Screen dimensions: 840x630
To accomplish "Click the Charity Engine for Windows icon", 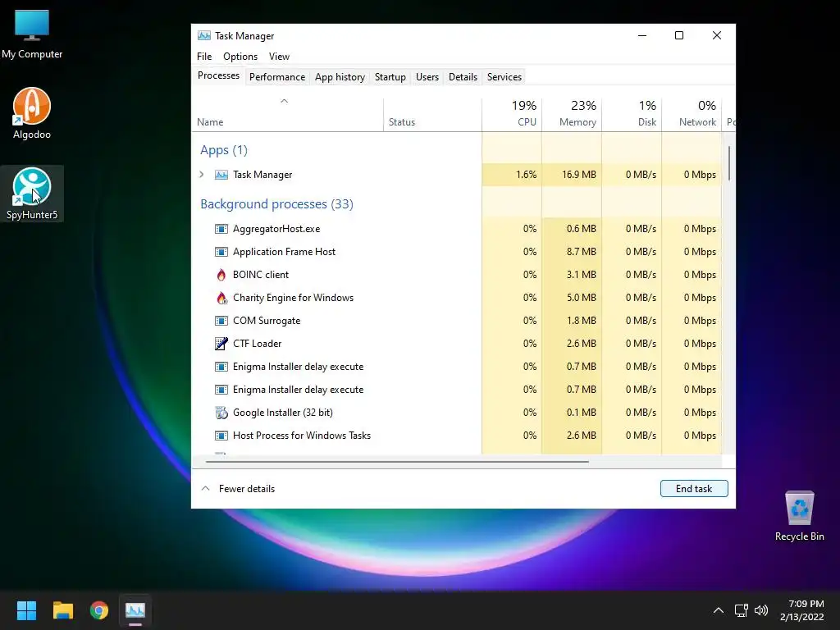I will tap(221, 298).
